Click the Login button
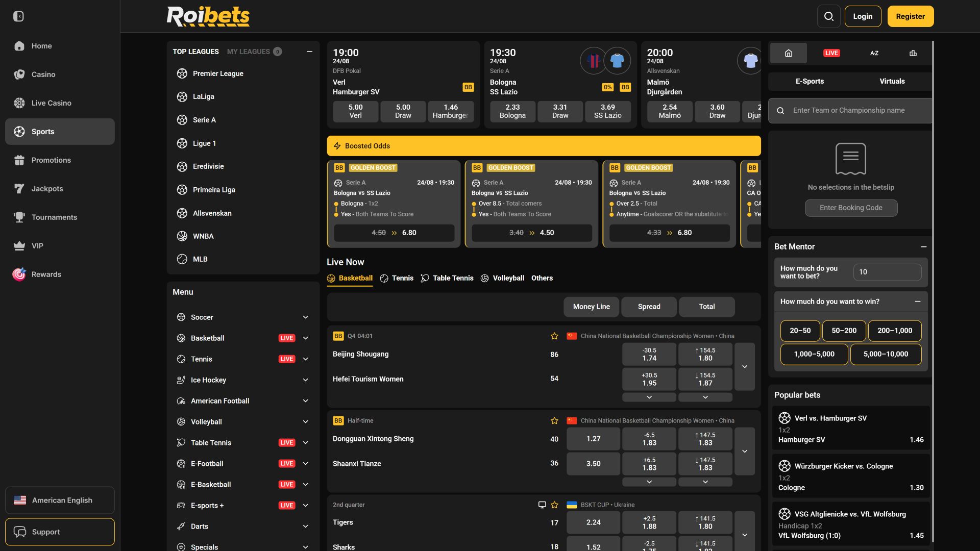This screenshot has width=980, height=551. click(863, 16)
